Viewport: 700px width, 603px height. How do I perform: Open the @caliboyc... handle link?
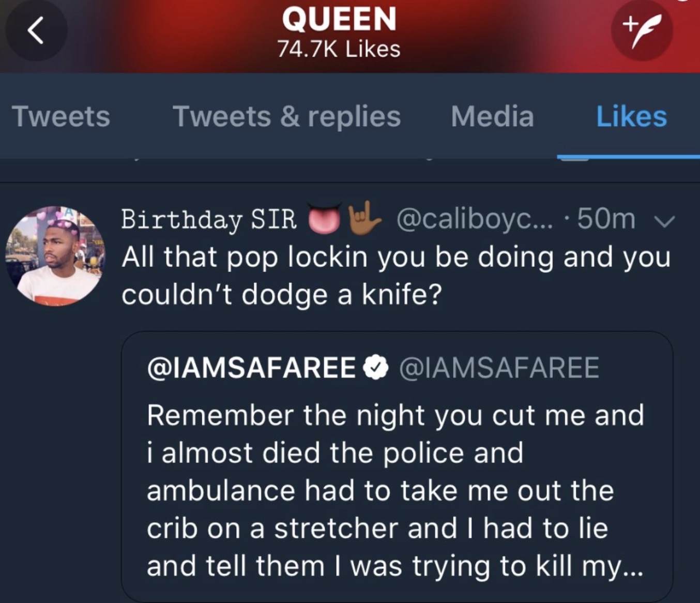[x=474, y=219]
